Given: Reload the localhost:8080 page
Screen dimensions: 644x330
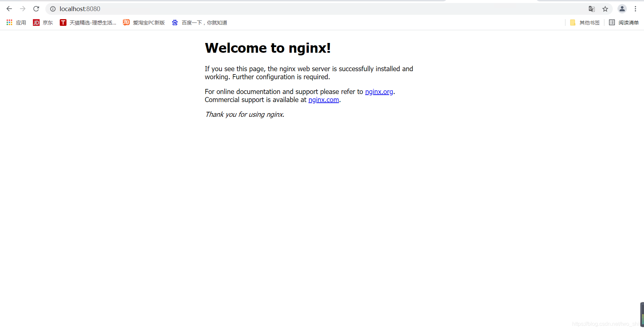Looking at the screenshot, I should click(x=36, y=9).
